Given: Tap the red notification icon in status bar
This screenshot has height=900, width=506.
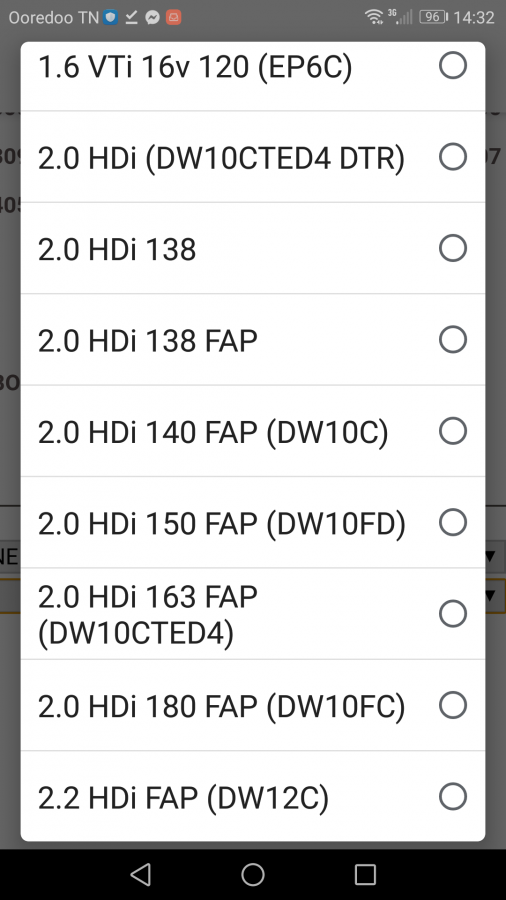Looking at the screenshot, I should (173, 17).
